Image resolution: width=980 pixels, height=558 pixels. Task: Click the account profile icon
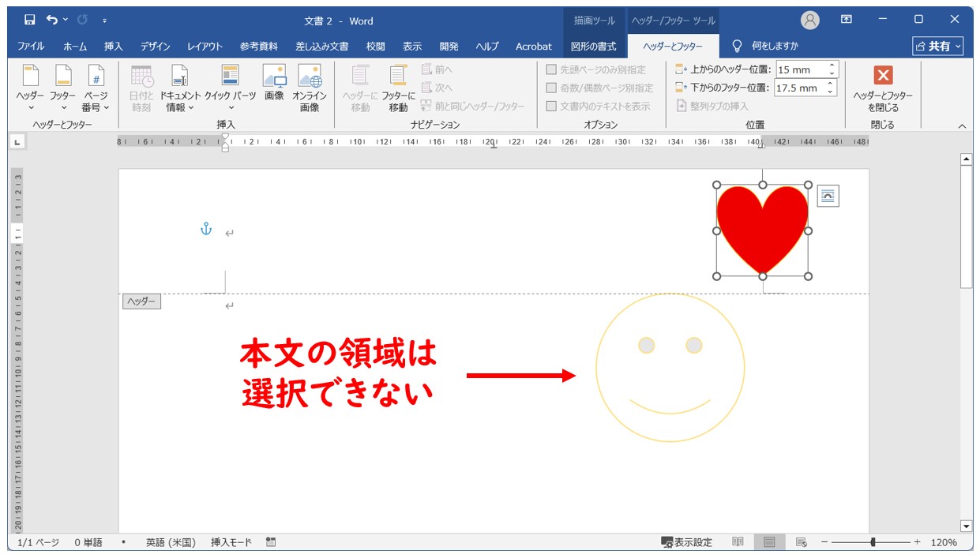coord(809,21)
